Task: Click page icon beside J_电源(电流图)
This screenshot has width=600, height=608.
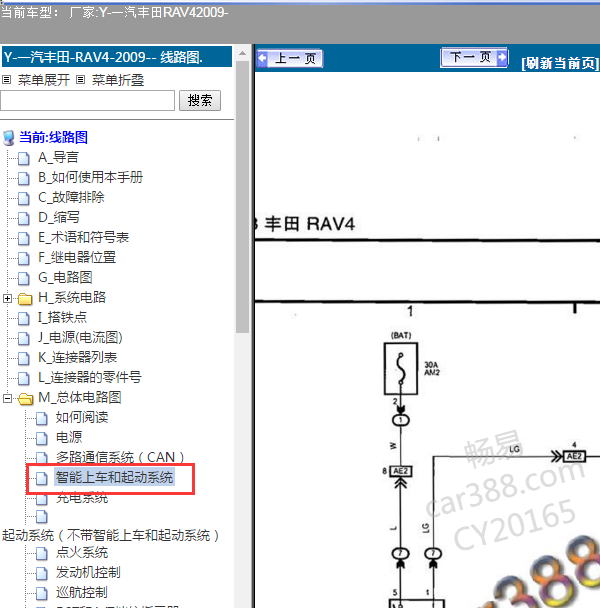Action: click(x=24, y=338)
